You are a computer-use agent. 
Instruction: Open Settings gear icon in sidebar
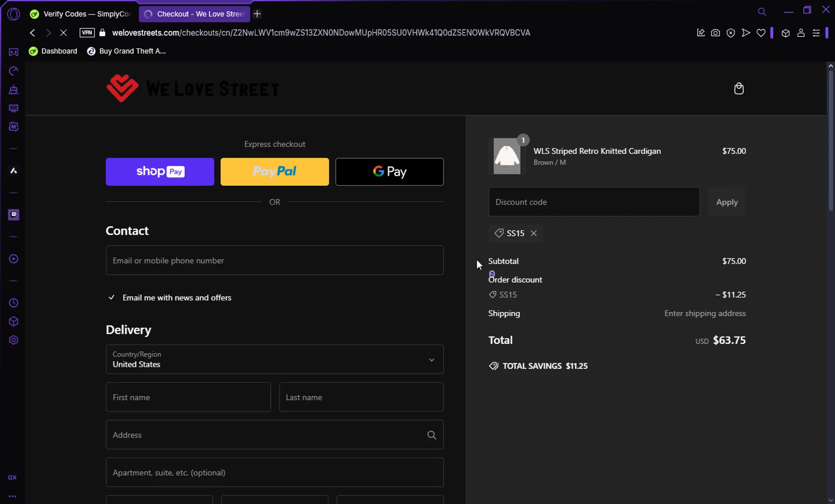tap(13, 340)
